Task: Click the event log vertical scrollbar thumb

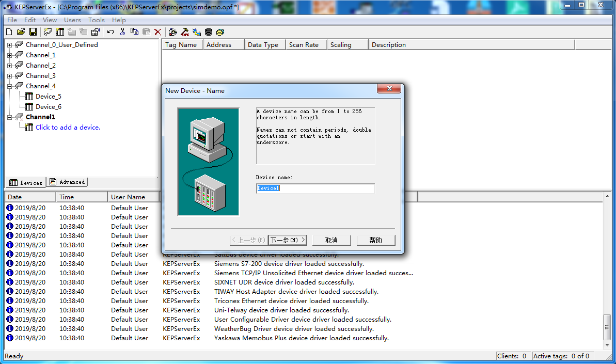Action: point(607,327)
